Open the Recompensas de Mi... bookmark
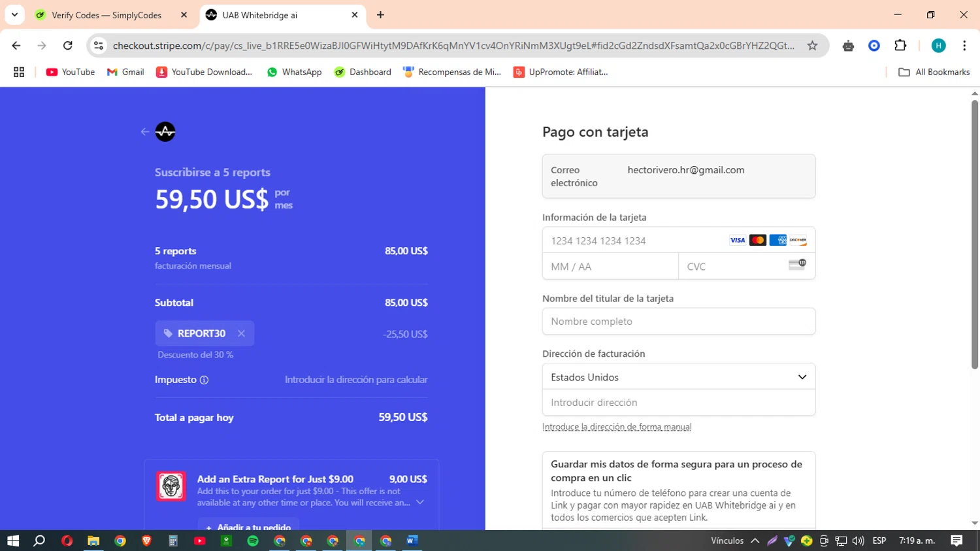Image resolution: width=980 pixels, height=551 pixels. (x=452, y=73)
